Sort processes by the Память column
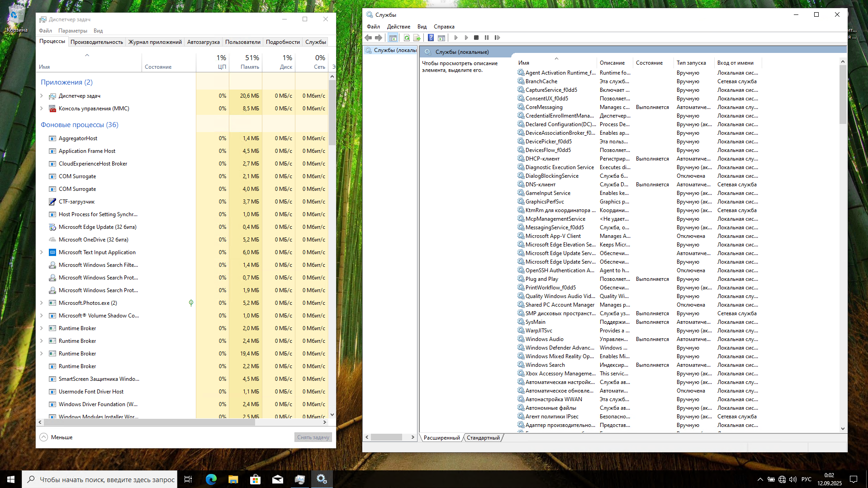The image size is (868, 488). pyautogui.click(x=246, y=62)
